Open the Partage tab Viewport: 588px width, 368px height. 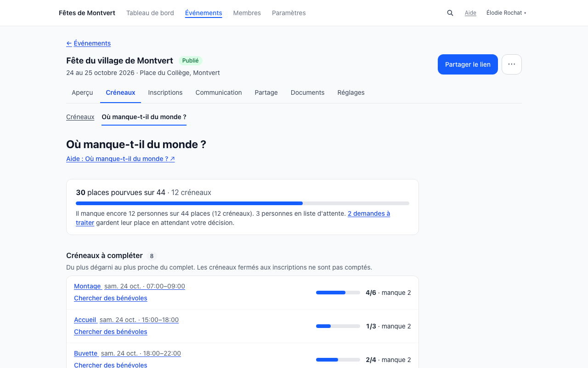pyautogui.click(x=266, y=92)
